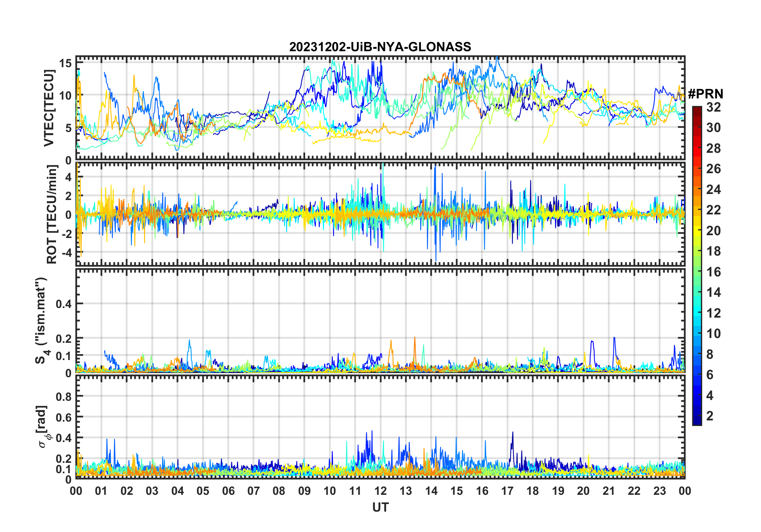Screen dimensions: 761x532
Task: Click the PRN colorbar tick label "8"
Action: coord(710,354)
